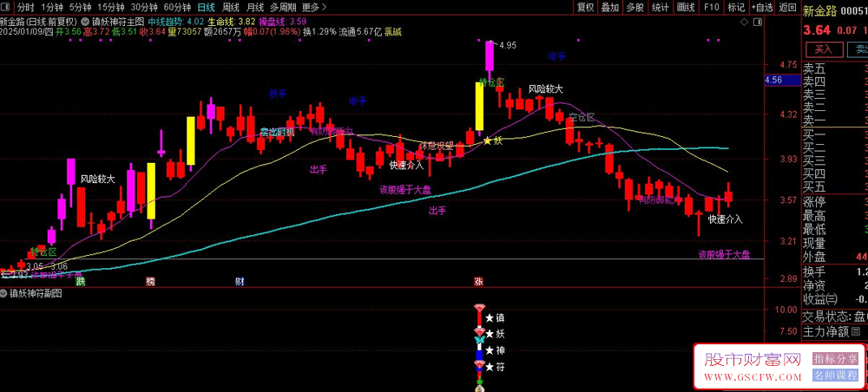Click the 休息观望 label on chart
The image size is (868, 392).
(437, 147)
